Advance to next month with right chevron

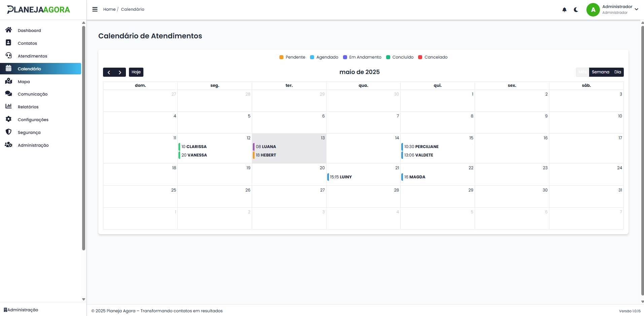(x=120, y=72)
